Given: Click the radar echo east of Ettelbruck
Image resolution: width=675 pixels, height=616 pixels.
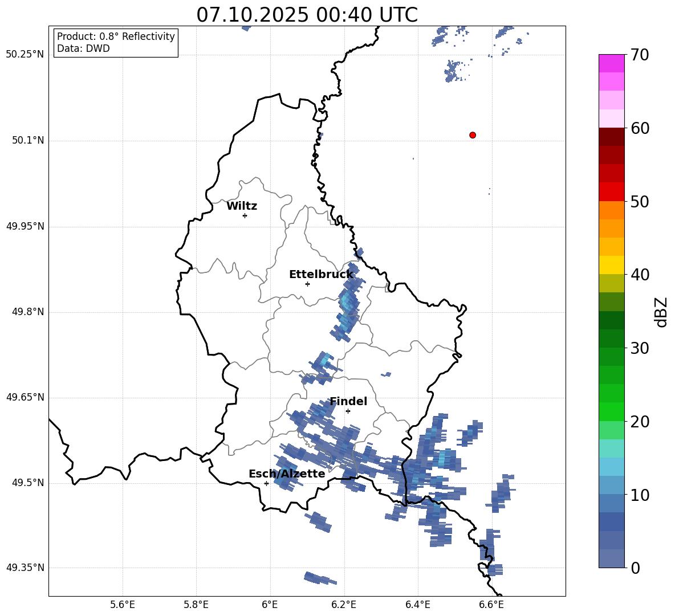Looking at the screenshot, I should pyautogui.click(x=347, y=303).
